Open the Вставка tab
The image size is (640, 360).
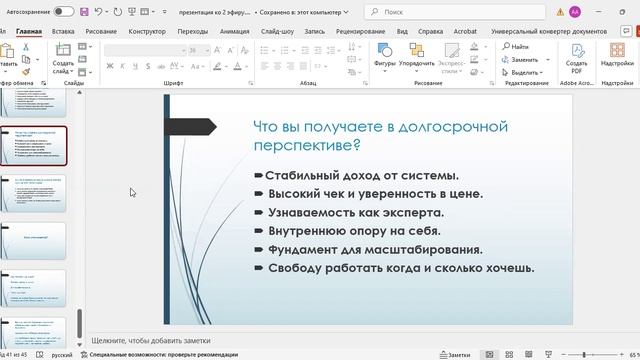pos(63,31)
